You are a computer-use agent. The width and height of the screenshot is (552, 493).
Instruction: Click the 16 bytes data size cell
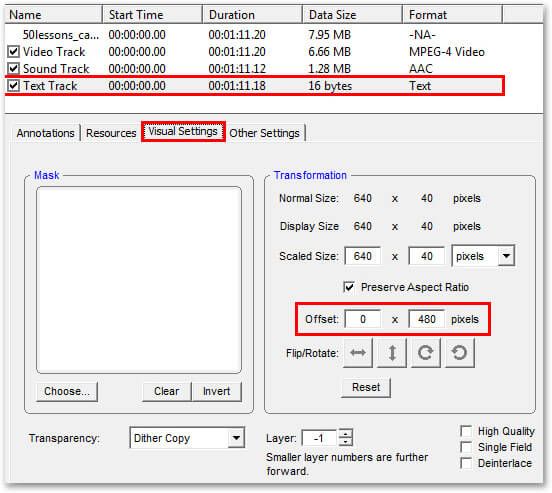(x=330, y=86)
